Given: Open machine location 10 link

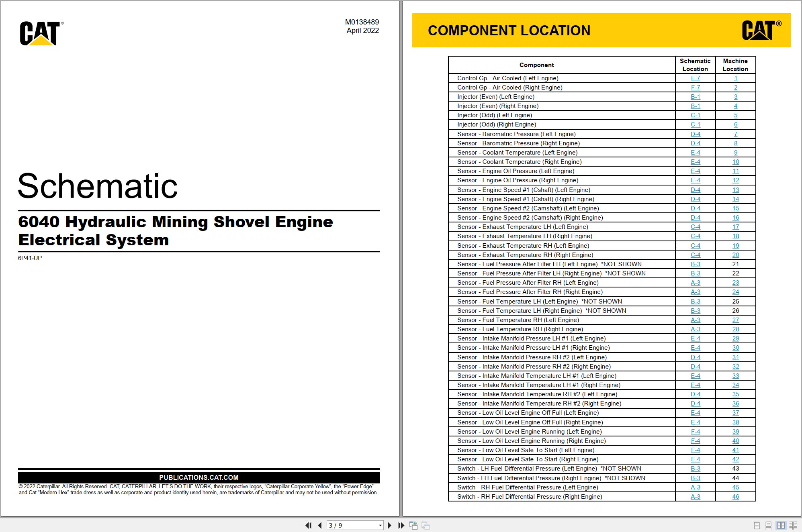Looking at the screenshot, I should [x=736, y=162].
